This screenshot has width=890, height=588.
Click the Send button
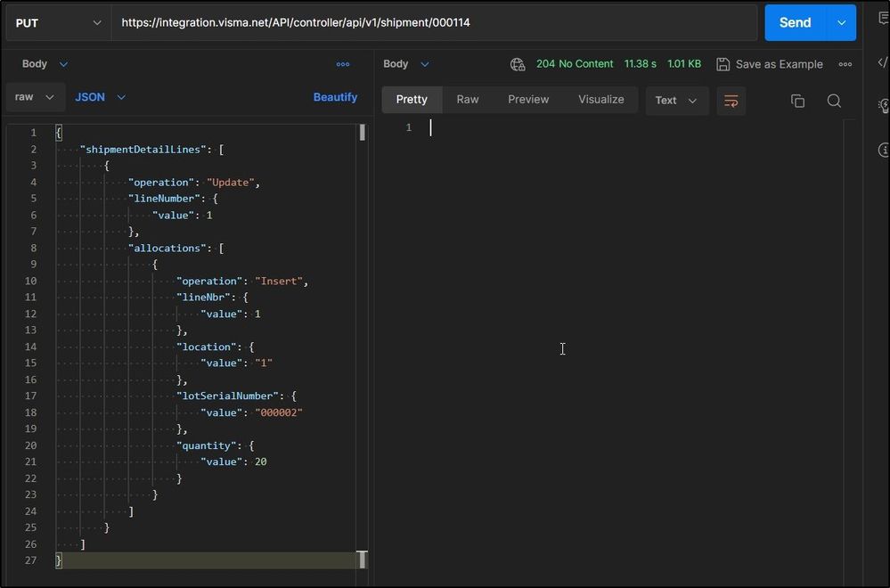(x=795, y=23)
